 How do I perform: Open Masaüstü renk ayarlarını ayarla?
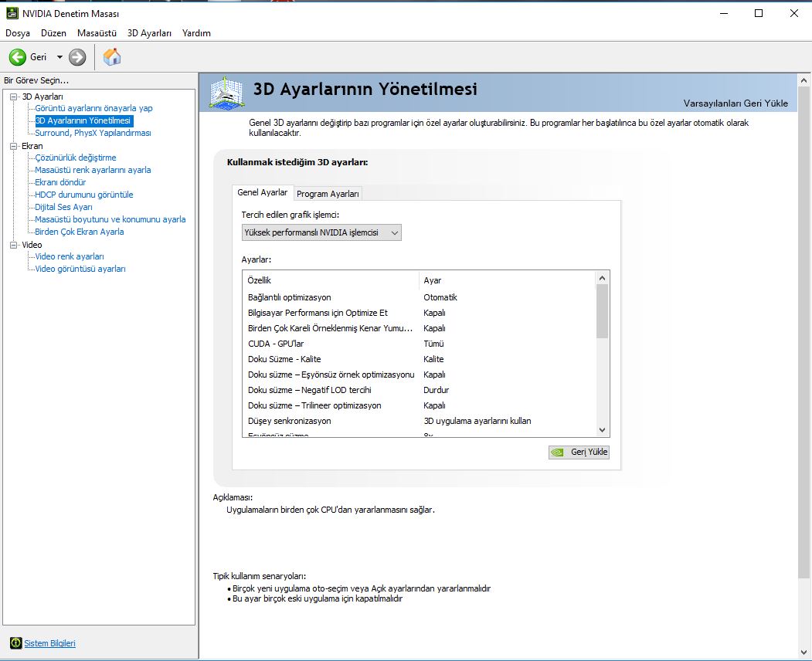(93, 170)
